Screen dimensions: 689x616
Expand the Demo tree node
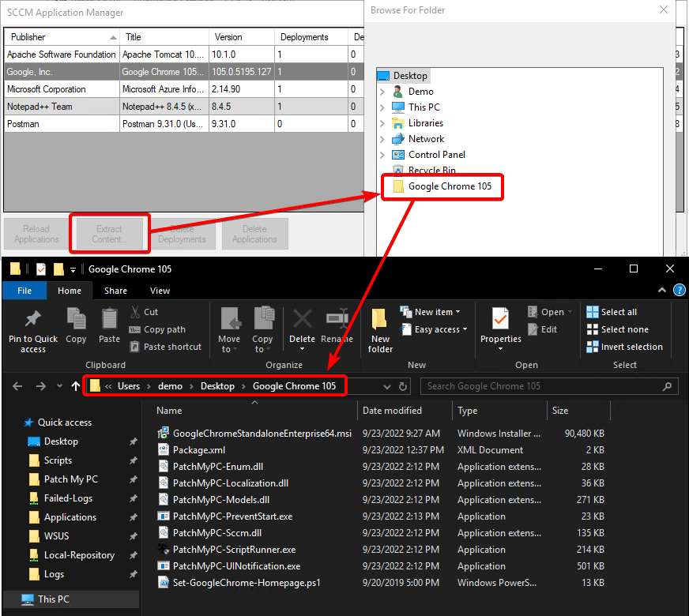point(382,92)
